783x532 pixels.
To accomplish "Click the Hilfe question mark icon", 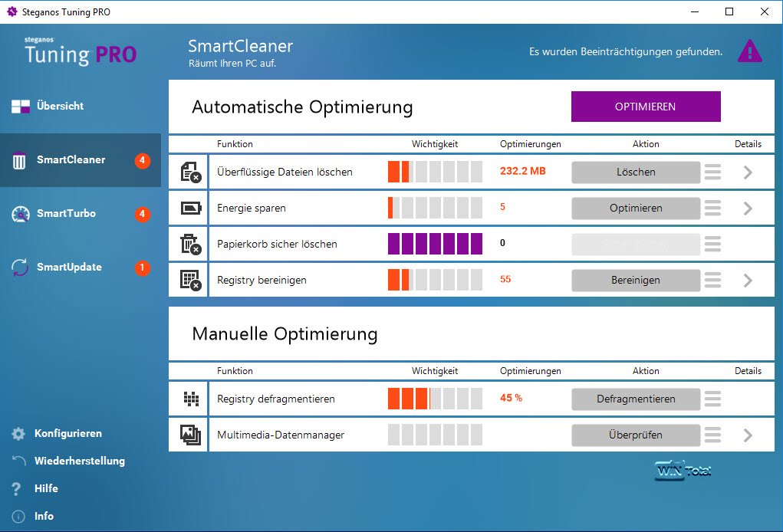I will [x=16, y=488].
